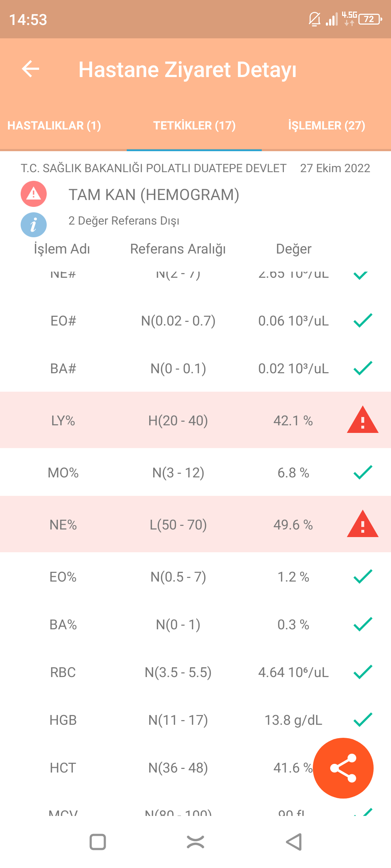Viewport: 391px width, 868px height.
Task: Select the HGB result row
Action: coord(195,720)
